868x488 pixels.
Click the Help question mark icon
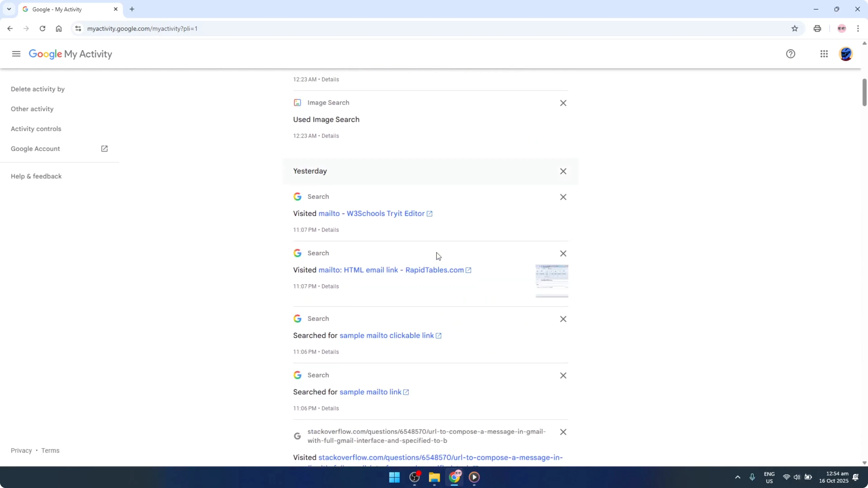pos(791,54)
